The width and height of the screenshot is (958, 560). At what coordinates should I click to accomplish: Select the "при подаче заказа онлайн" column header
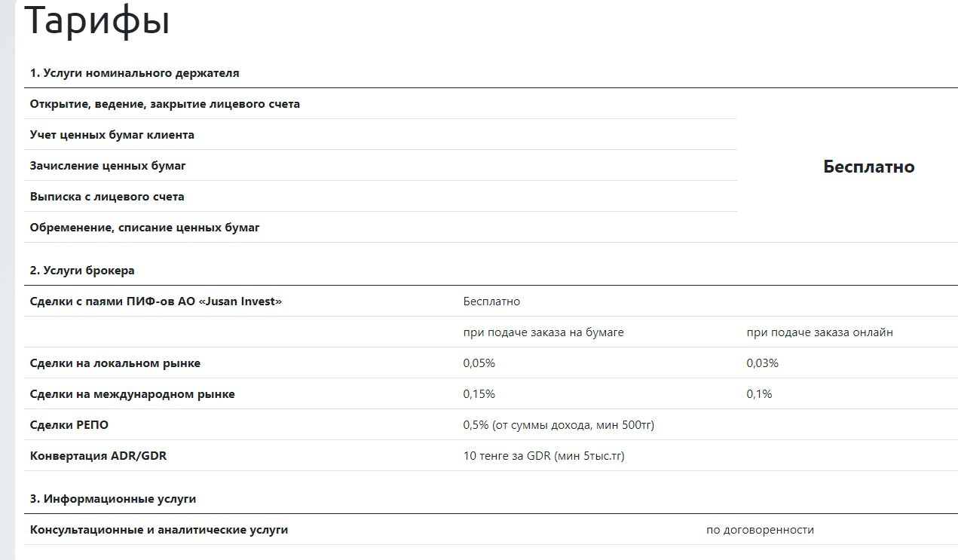tap(819, 332)
